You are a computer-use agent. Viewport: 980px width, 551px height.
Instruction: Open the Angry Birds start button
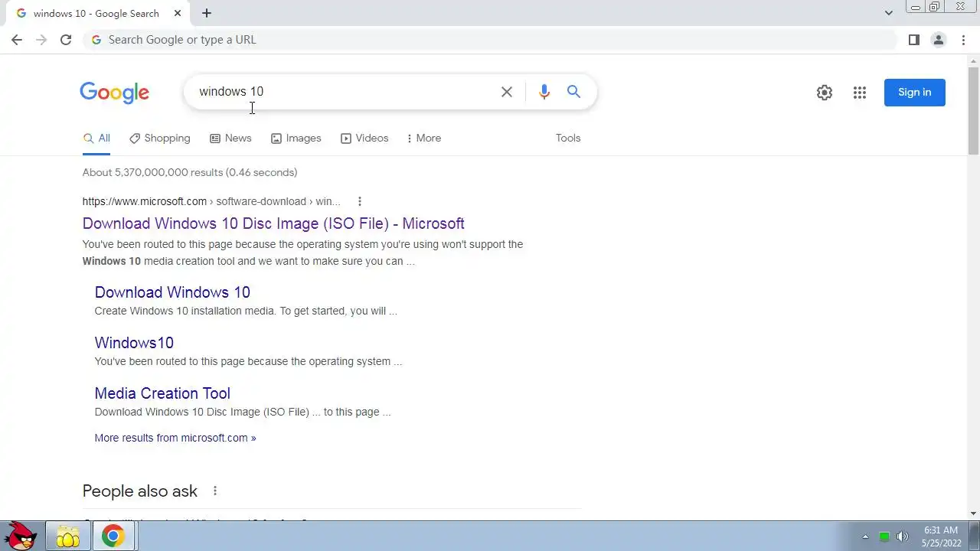21,536
